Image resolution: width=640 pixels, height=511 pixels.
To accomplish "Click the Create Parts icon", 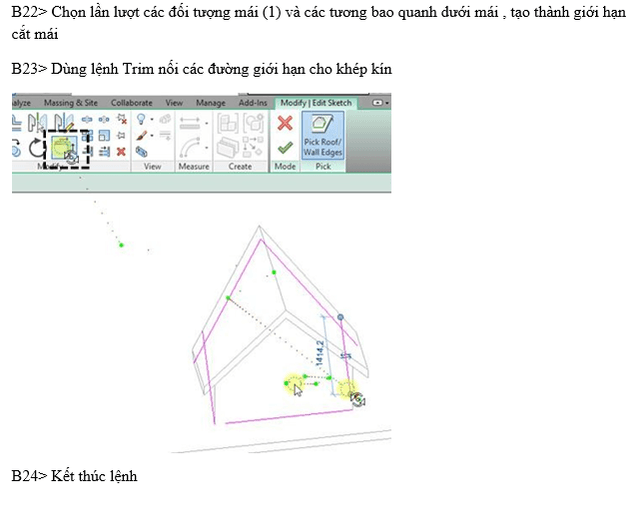I will [x=227, y=147].
